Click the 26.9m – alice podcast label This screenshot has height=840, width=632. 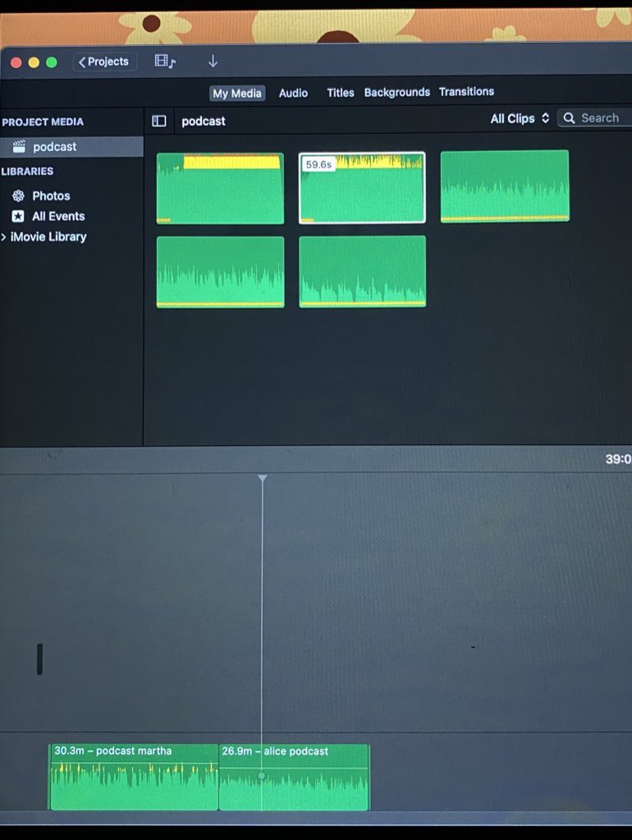pyautogui.click(x=275, y=751)
